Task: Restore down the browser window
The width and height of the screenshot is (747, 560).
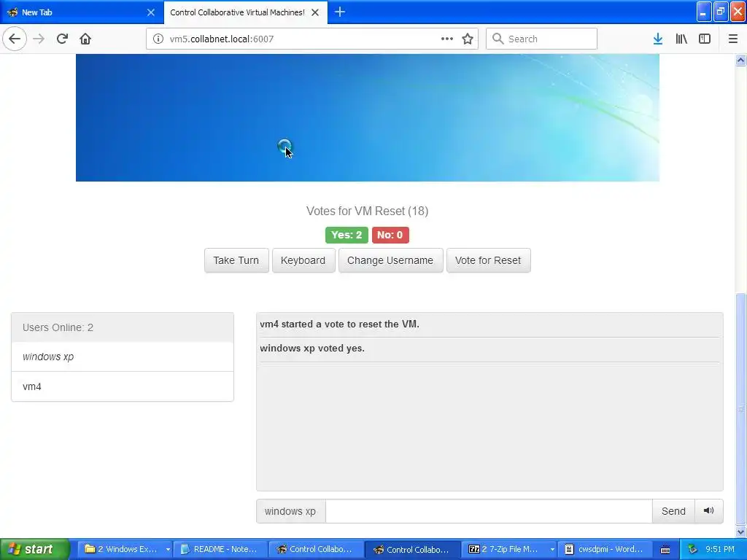Action: pos(721,12)
